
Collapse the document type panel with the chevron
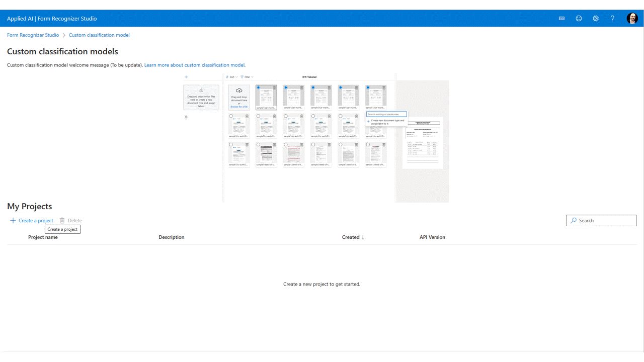186,117
